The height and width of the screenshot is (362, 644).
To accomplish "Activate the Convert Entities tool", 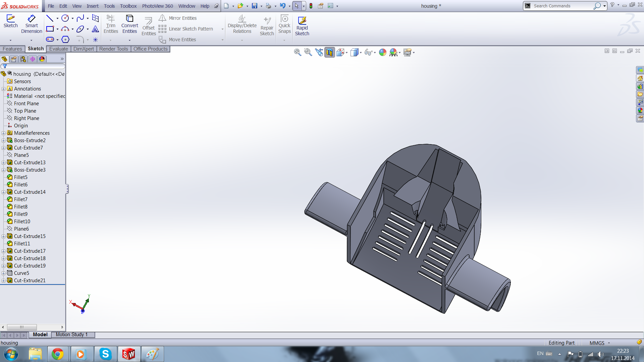I will [129, 23].
